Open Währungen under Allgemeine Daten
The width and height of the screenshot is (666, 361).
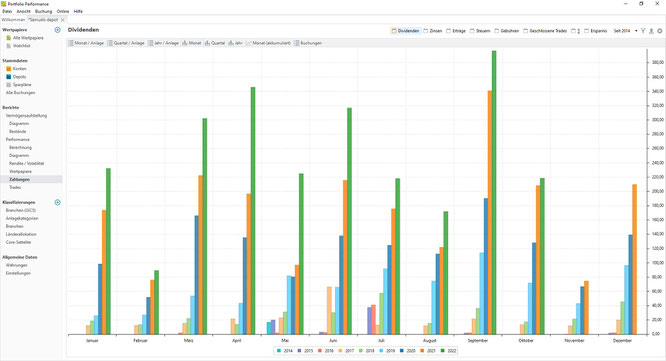tap(17, 265)
